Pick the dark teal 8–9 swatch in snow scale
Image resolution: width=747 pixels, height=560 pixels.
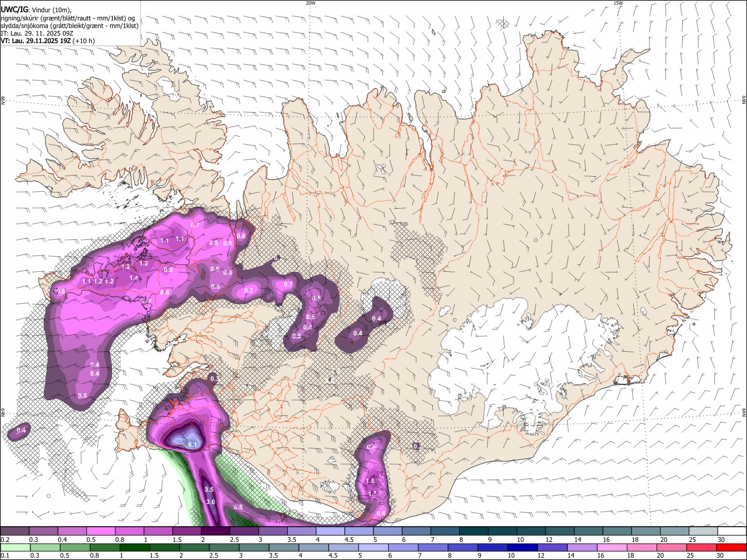(474, 531)
